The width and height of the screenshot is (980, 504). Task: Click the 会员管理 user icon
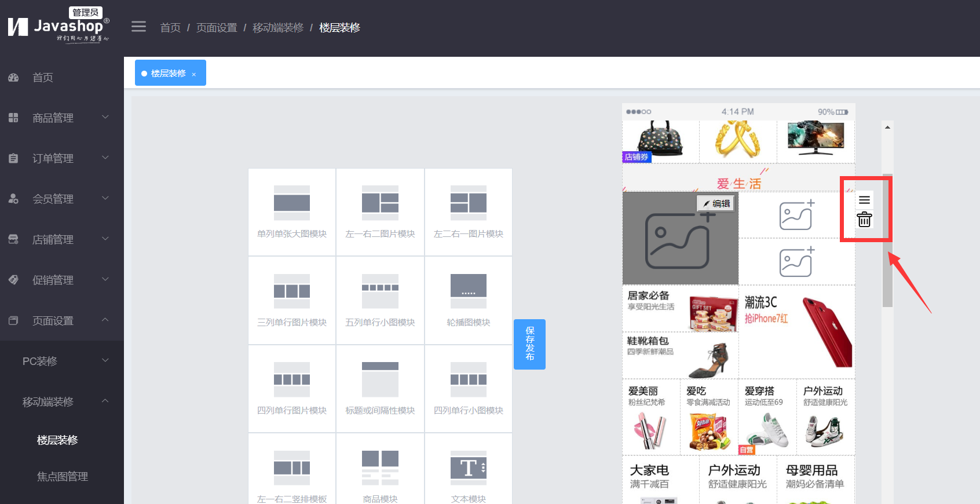click(x=13, y=199)
